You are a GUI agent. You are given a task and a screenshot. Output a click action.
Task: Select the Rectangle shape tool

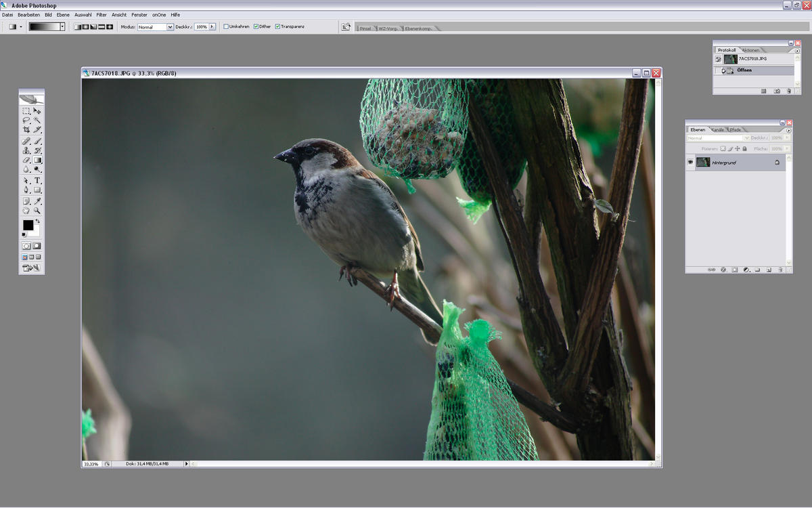[37, 190]
